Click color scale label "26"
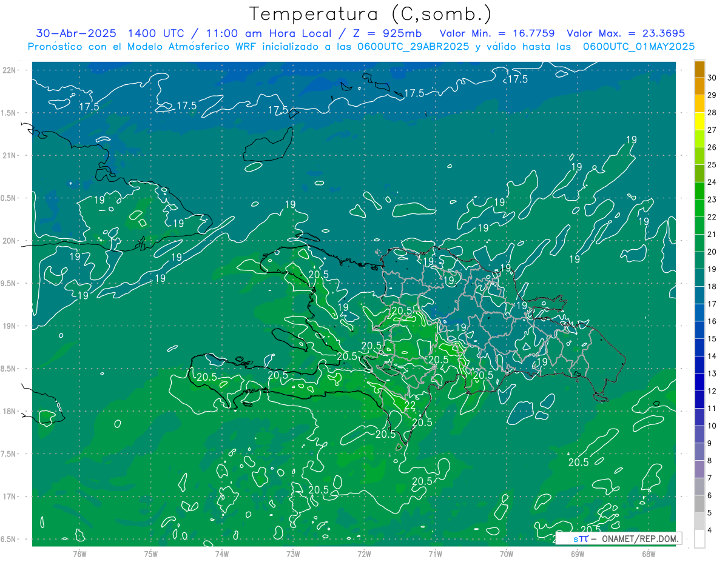Screen dimensions: 728x562 click(x=712, y=147)
